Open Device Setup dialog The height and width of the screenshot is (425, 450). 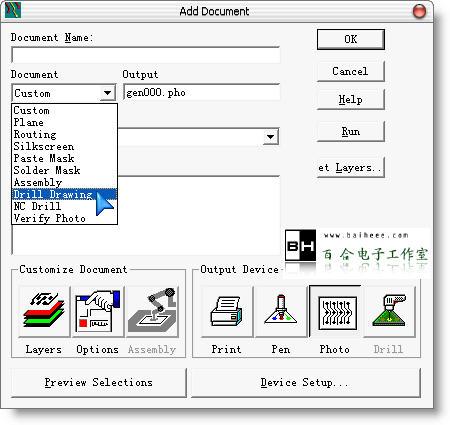pos(305,382)
